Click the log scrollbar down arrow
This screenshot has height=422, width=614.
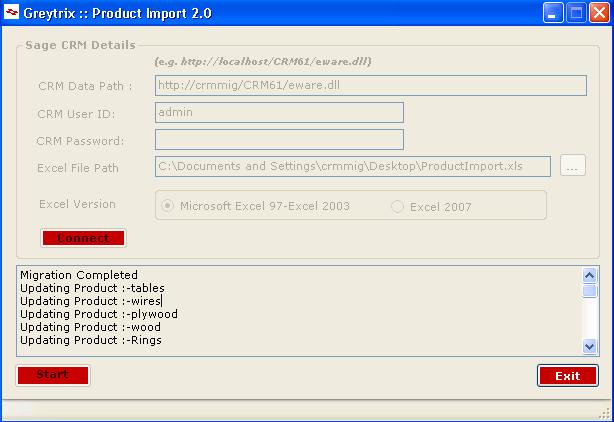pyautogui.click(x=589, y=346)
